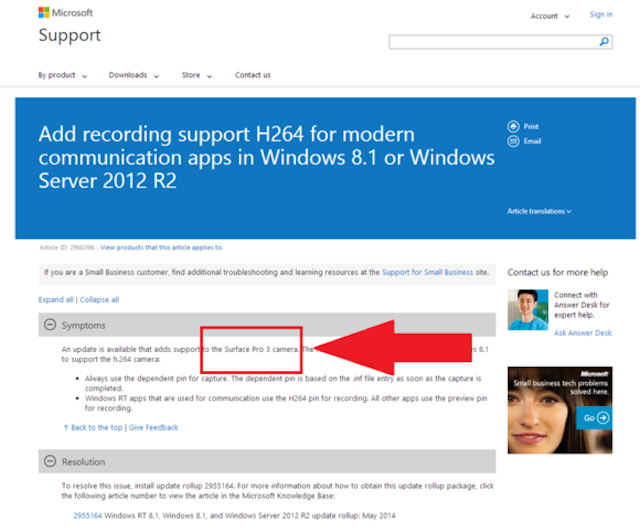Expand the By product menu
Viewport: 640px width, 531px height.
[62, 75]
